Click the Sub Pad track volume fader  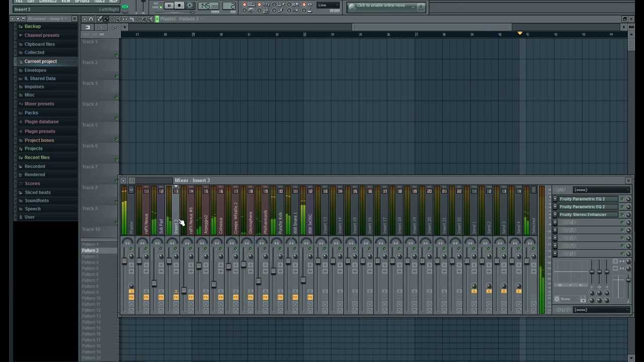click(x=154, y=284)
